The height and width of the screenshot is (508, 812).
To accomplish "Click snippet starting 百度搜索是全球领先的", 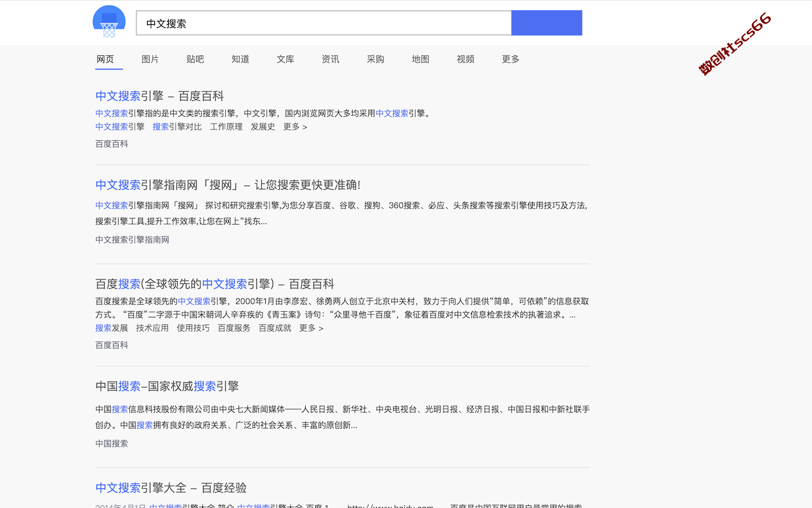I will (x=343, y=308).
